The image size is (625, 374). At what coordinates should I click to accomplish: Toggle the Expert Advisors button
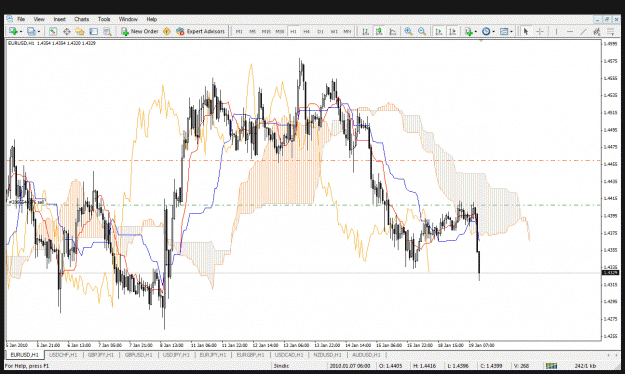[x=200, y=31]
